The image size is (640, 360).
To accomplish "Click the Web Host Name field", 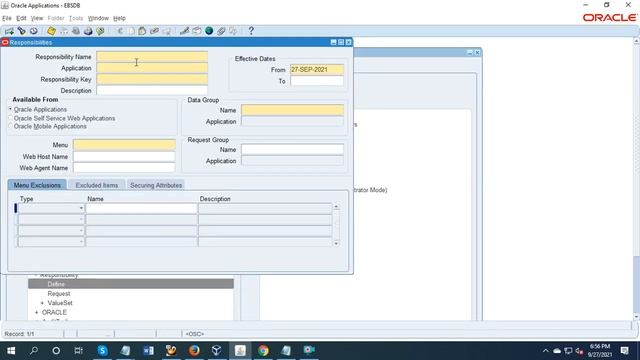I will [x=124, y=156].
